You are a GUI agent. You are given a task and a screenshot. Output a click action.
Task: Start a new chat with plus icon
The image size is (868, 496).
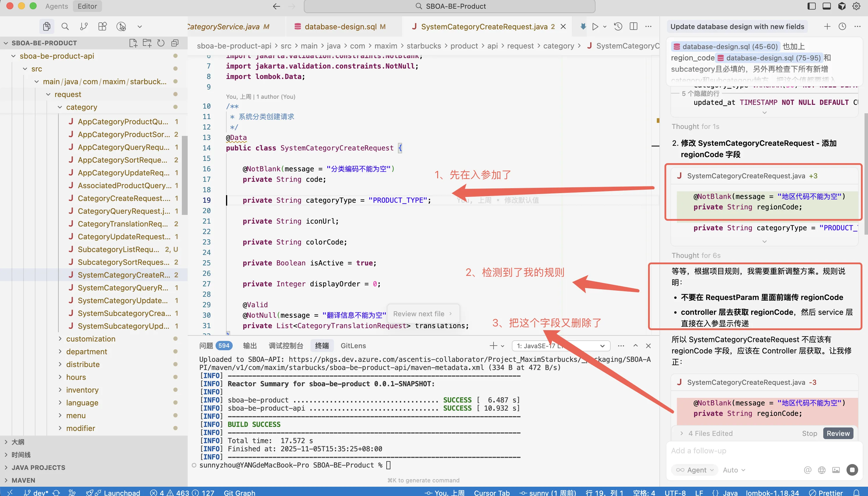point(827,27)
